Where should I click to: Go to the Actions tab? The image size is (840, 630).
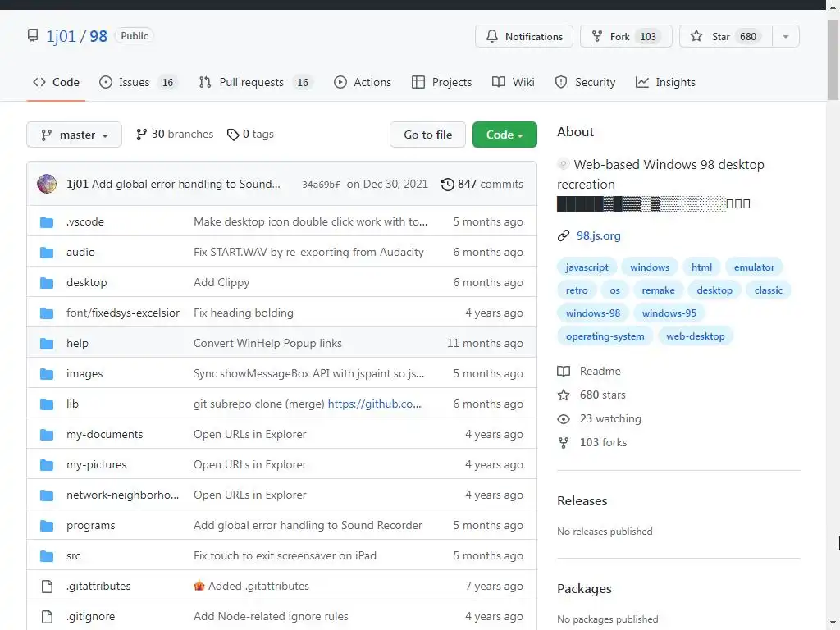[x=363, y=83]
